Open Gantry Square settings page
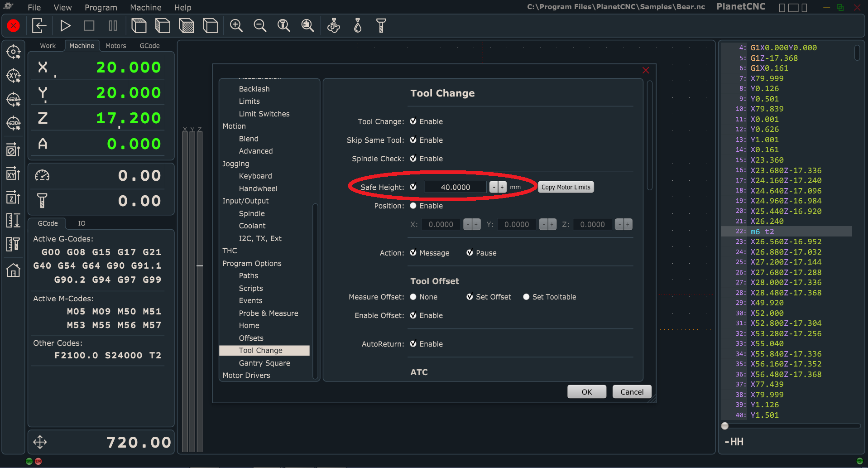The image size is (868, 468). tap(264, 363)
